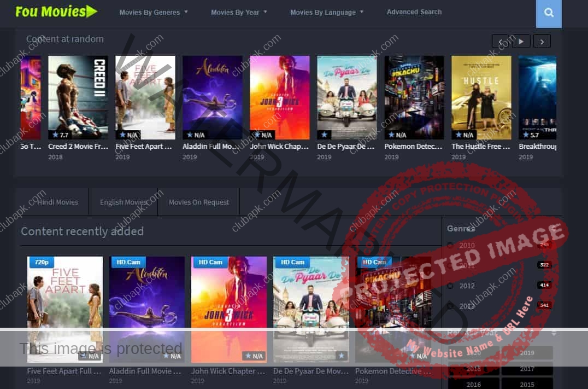588x389 pixels.
Task: Click the 'De De Pyaar De Mov...' recently added title
Action: point(311,371)
